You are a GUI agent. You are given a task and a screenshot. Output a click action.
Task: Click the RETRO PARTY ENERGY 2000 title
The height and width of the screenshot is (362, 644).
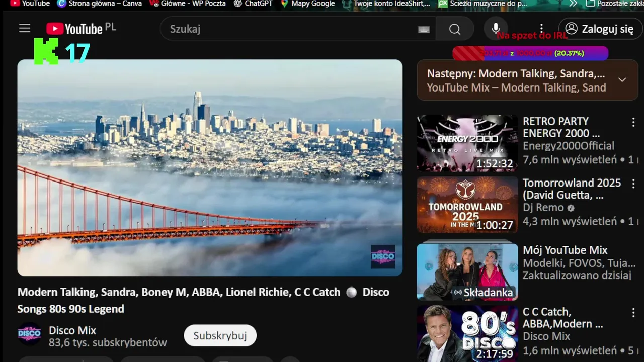tap(561, 127)
